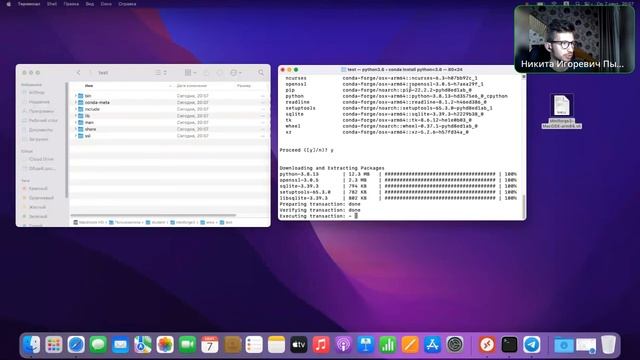The width and height of the screenshot is (640, 360).
Task: Expand the bin folder
Action: tap(76, 96)
